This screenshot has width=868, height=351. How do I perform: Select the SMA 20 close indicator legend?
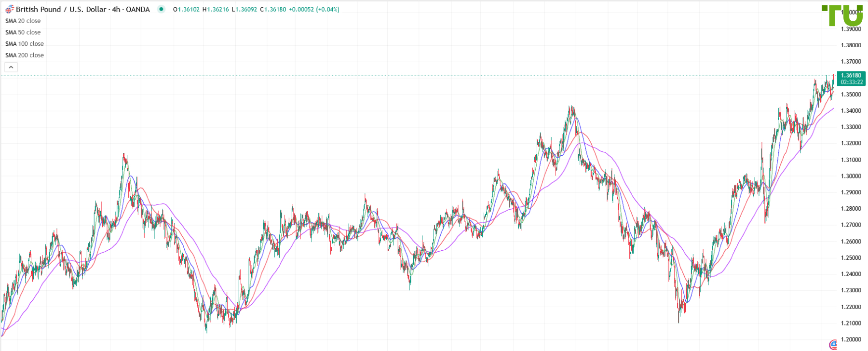23,21
